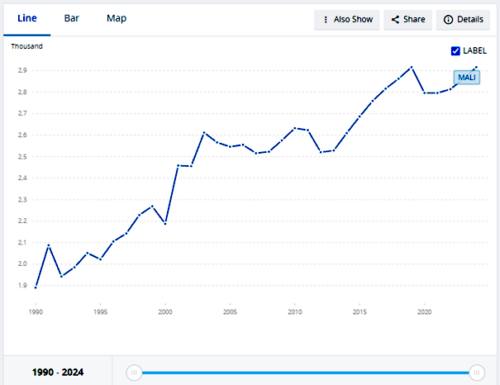Click the 1990 - 2024 range label

pyautogui.click(x=58, y=372)
